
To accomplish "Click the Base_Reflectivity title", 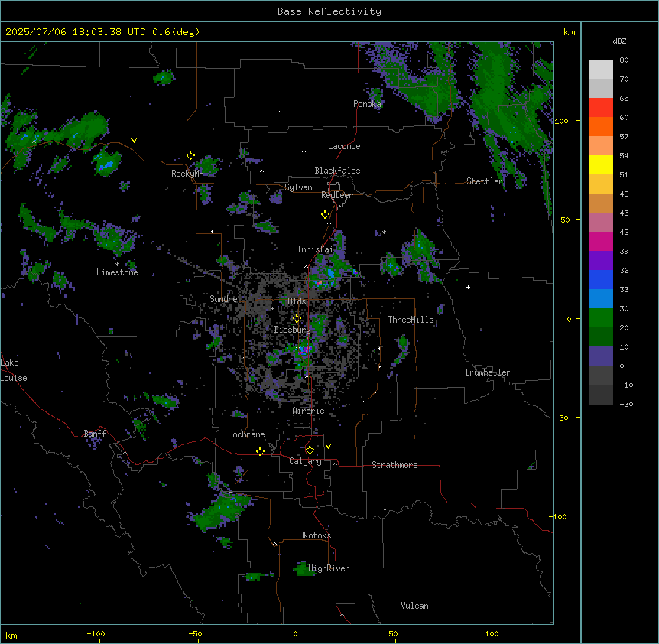I will (329, 11).
